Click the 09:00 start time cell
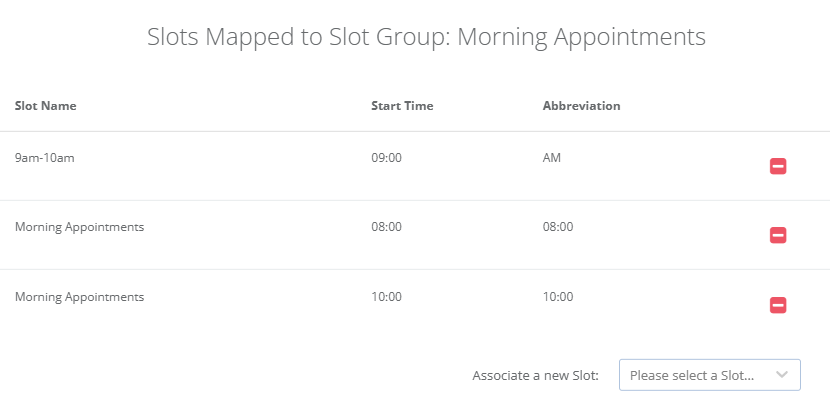Screen dimensions: 830x403 pyautogui.click(x=386, y=157)
